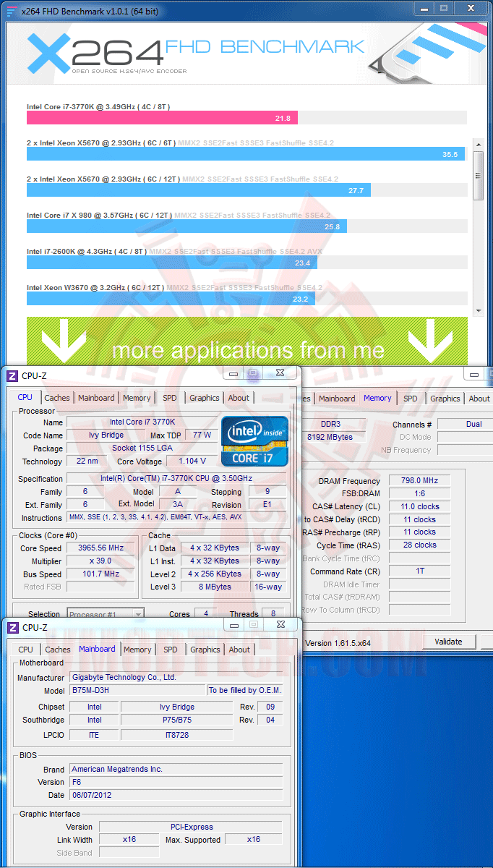Click the '8192 MBytes' memory size value

tap(334, 437)
